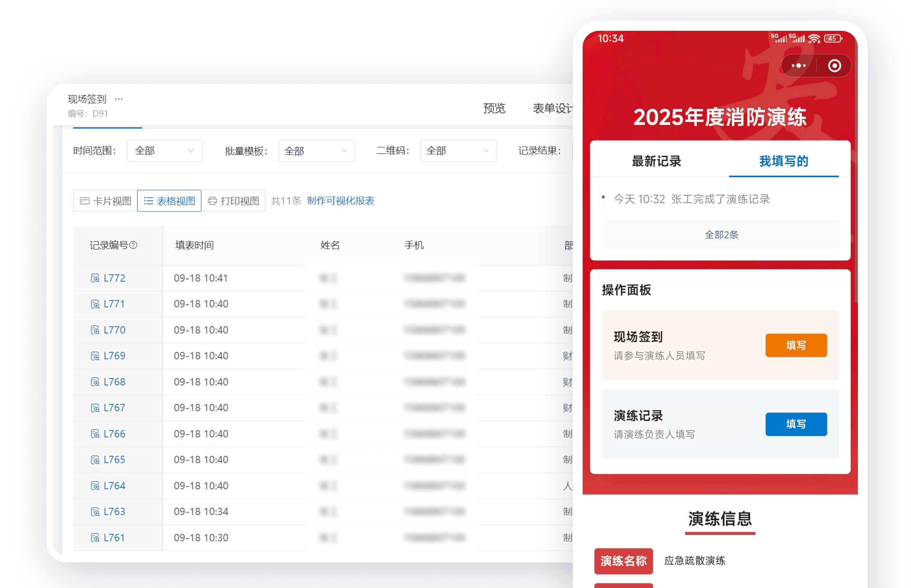Switch to 卡片视图

[x=105, y=201]
